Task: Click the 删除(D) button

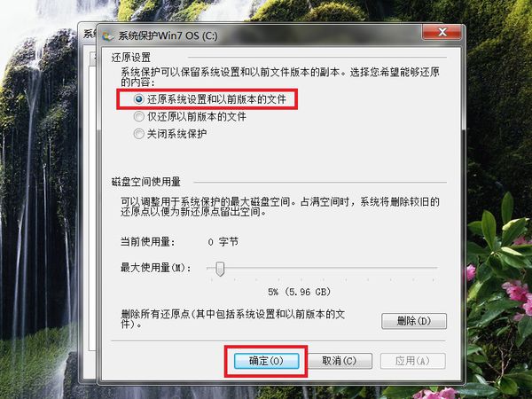Action: (414, 321)
